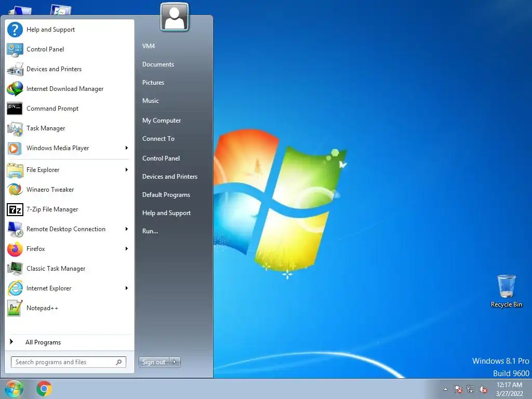The image size is (532, 399).
Task: Launch Internet Download Manager icon
Action: point(15,89)
